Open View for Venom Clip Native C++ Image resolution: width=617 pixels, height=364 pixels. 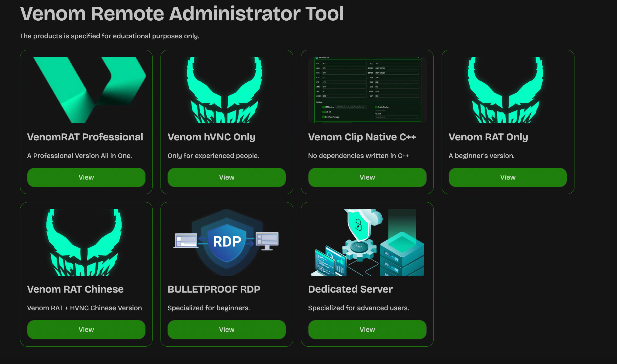(x=367, y=177)
